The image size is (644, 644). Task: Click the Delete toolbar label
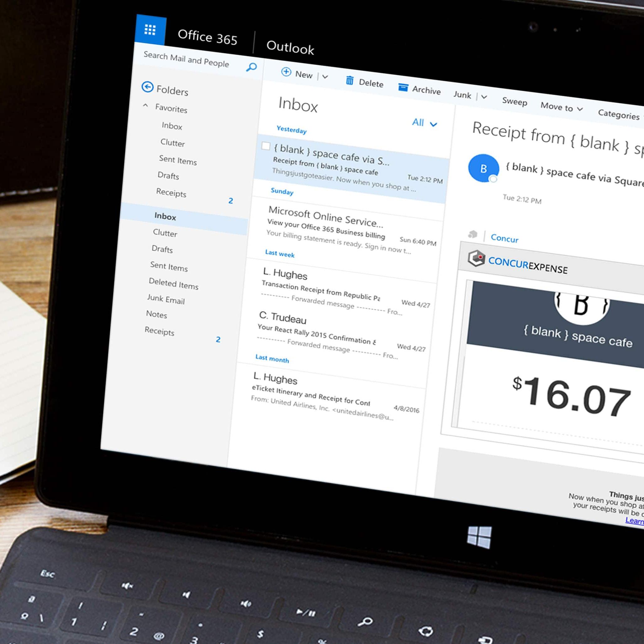pos(371,83)
